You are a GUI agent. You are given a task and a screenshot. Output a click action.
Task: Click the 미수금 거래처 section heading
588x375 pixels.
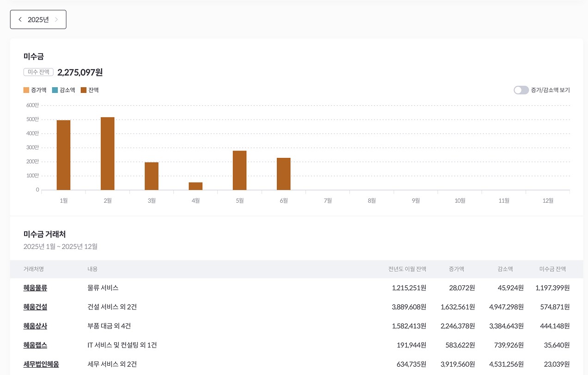tap(45, 234)
